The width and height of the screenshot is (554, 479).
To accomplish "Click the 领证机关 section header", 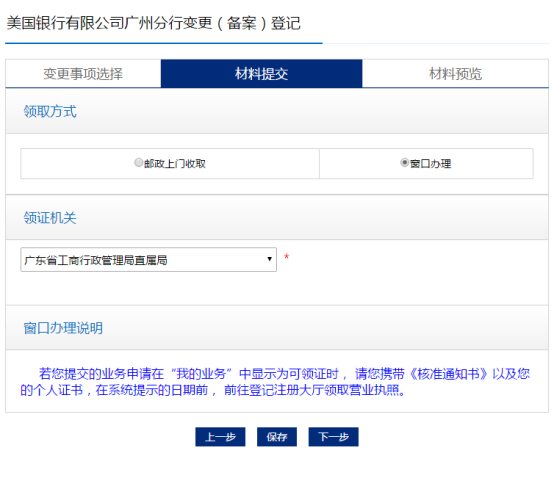I will tap(50, 218).
